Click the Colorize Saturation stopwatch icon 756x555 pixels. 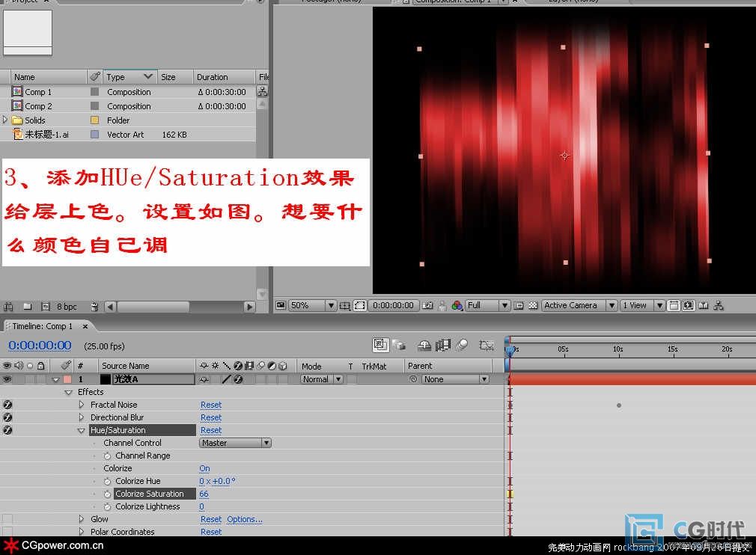[108, 494]
